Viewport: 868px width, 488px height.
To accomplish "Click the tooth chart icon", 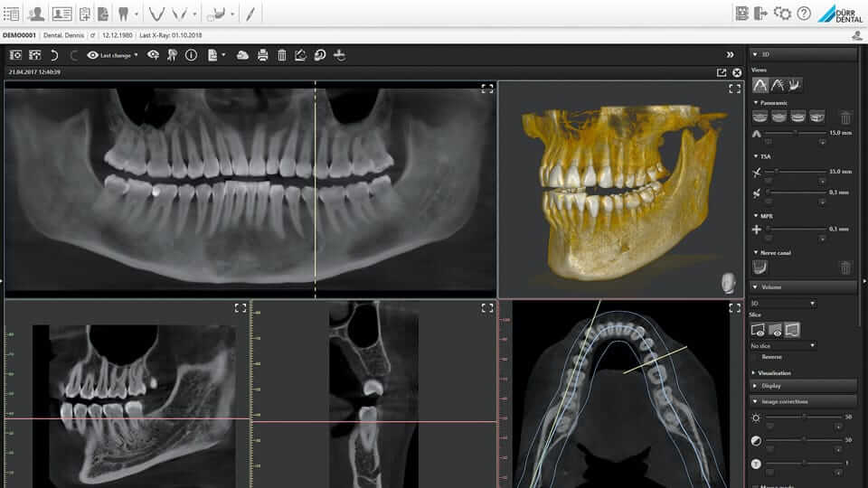I will (x=124, y=14).
